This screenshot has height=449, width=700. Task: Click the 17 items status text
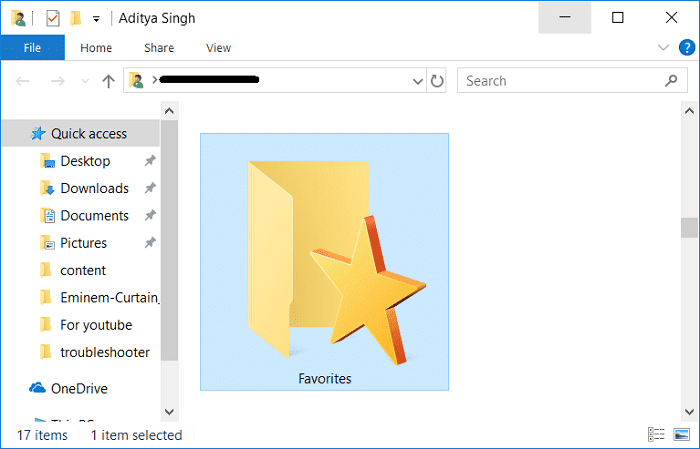(42, 435)
